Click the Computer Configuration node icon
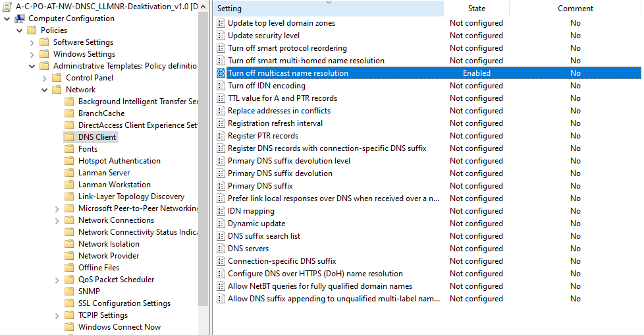The height and width of the screenshot is (335, 644). pyautogui.click(x=20, y=18)
